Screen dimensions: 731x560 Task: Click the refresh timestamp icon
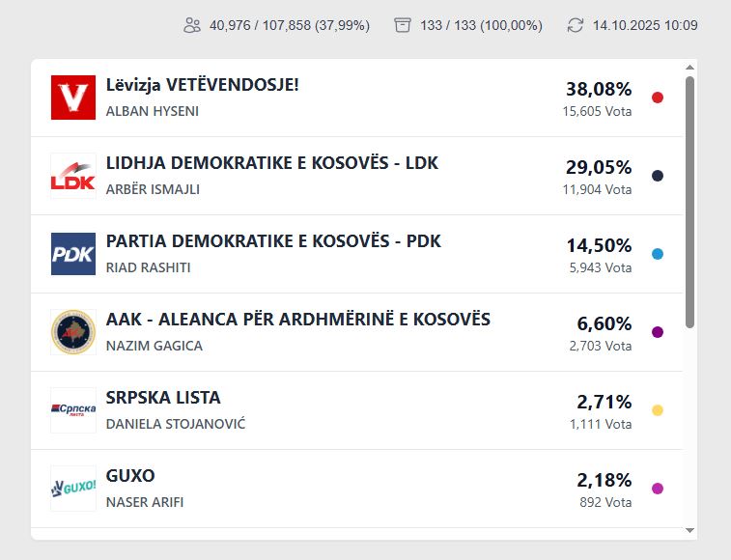click(576, 25)
